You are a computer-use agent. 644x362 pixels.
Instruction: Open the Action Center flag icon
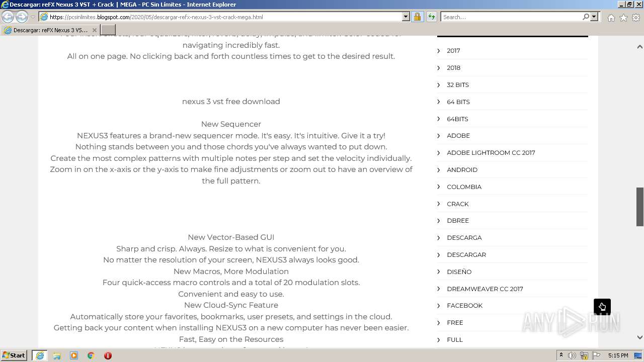596,355
